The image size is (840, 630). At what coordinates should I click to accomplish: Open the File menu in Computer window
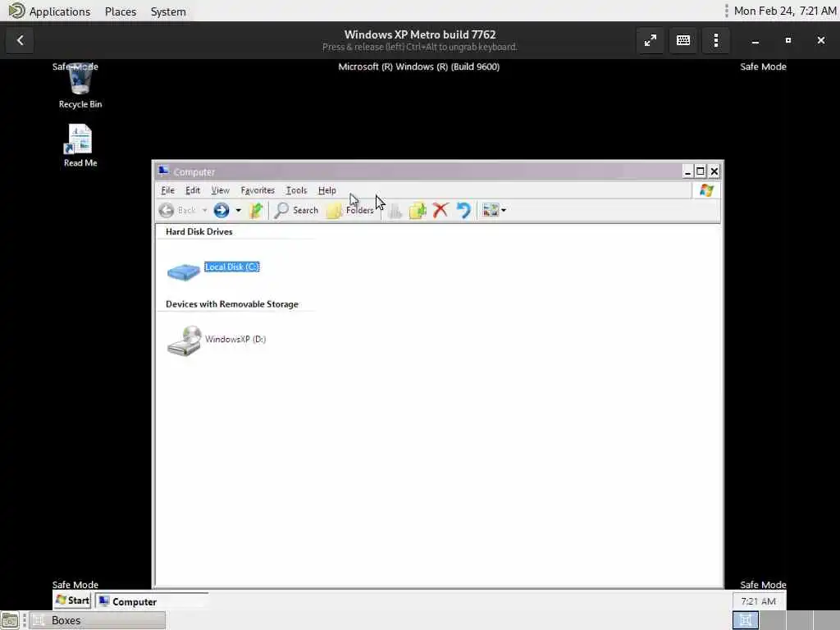pyautogui.click(x=167, y=190)
